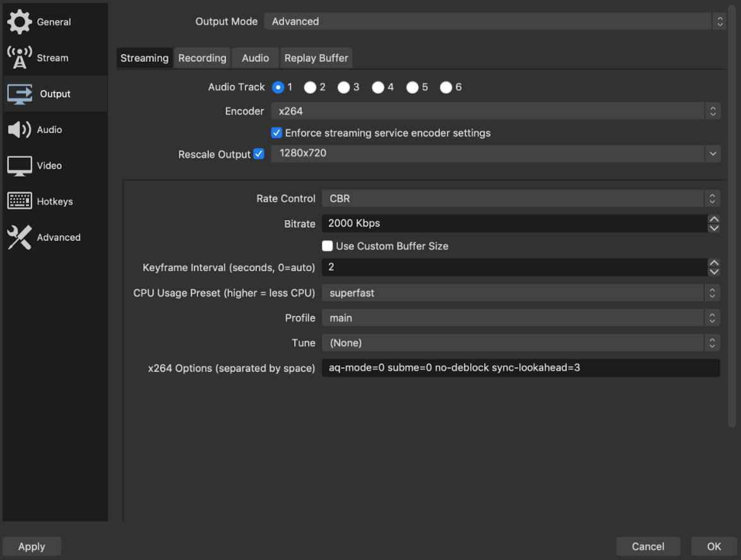Enable Use Custom Buffer Size
Screen dimensions: 741x560
tap(327, 246)
